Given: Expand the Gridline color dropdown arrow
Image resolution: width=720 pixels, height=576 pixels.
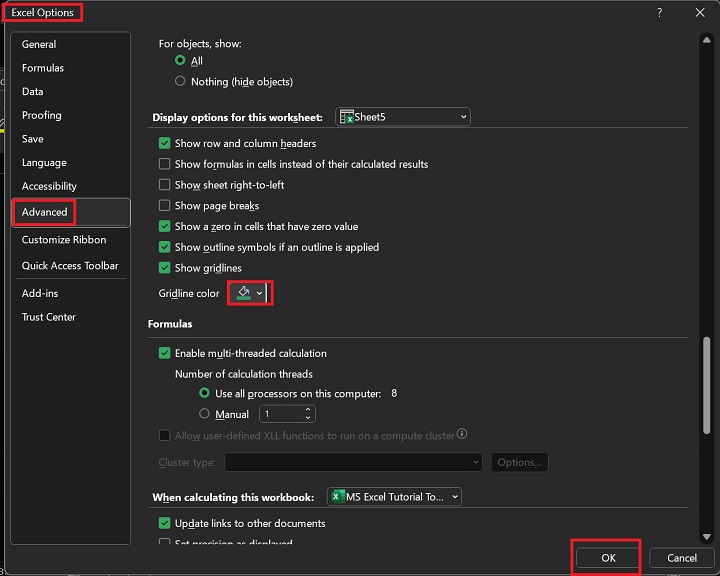Looking at the screenshot, I should (260, 293).
